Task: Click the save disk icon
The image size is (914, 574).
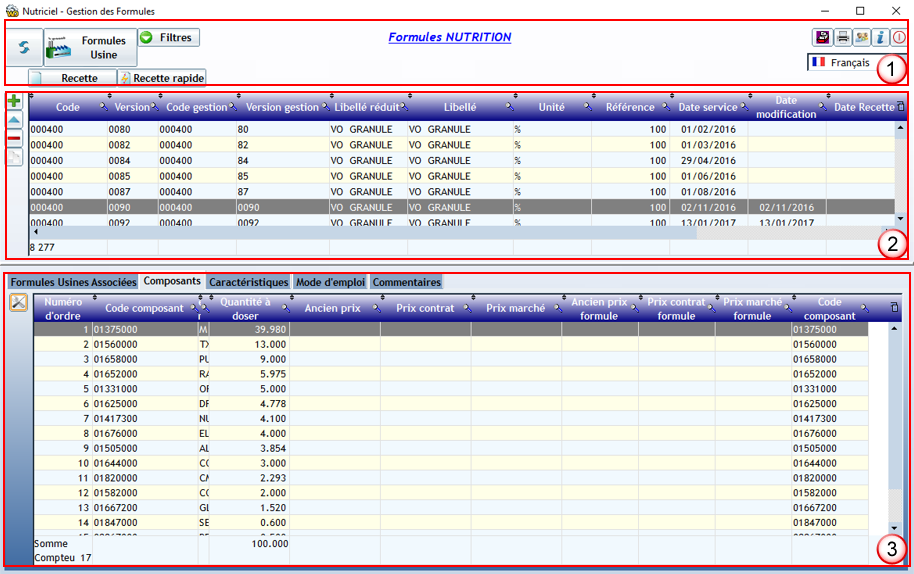Action: [822, 37]
